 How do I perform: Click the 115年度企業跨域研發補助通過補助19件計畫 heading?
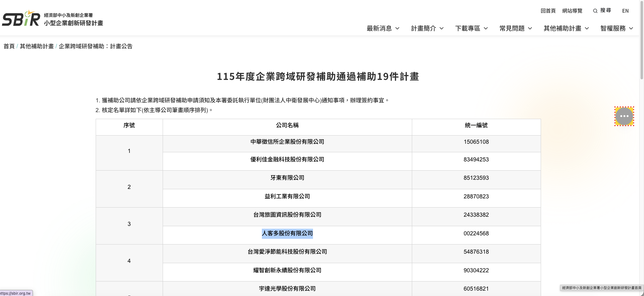[318, 76]
